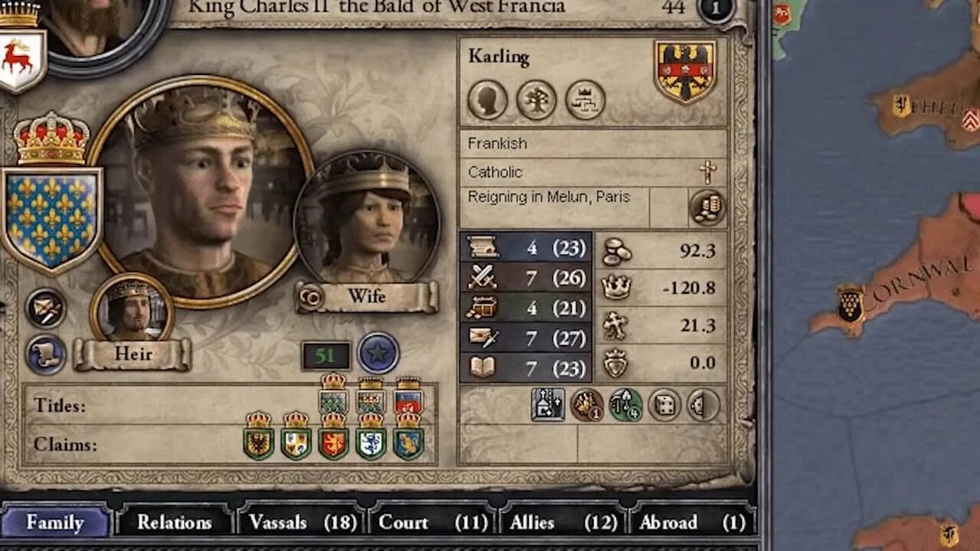Viewport: 980px width, 551px height.
Task: Click the coins icon beside Melun, Paris
Action: [707, 208]
